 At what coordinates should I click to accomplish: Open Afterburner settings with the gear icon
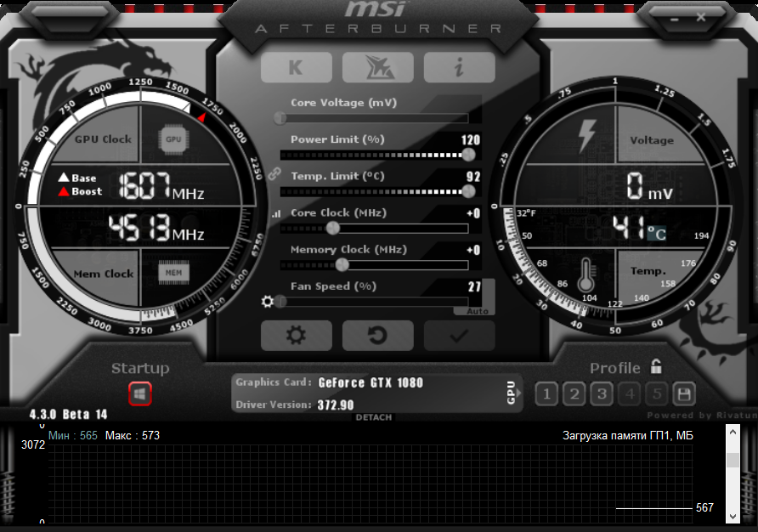(x=296, y=335)
